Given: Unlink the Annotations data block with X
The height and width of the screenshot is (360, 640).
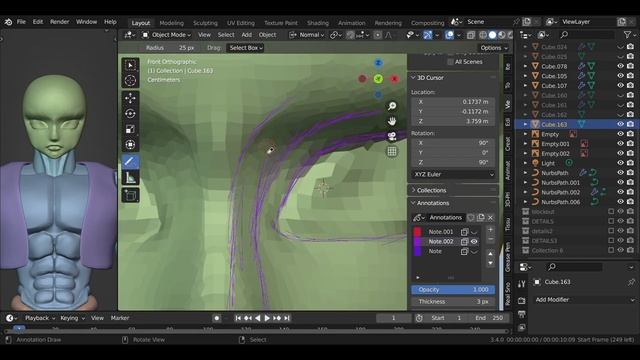Looking at the screenshot, I should [x=491, y=218].
